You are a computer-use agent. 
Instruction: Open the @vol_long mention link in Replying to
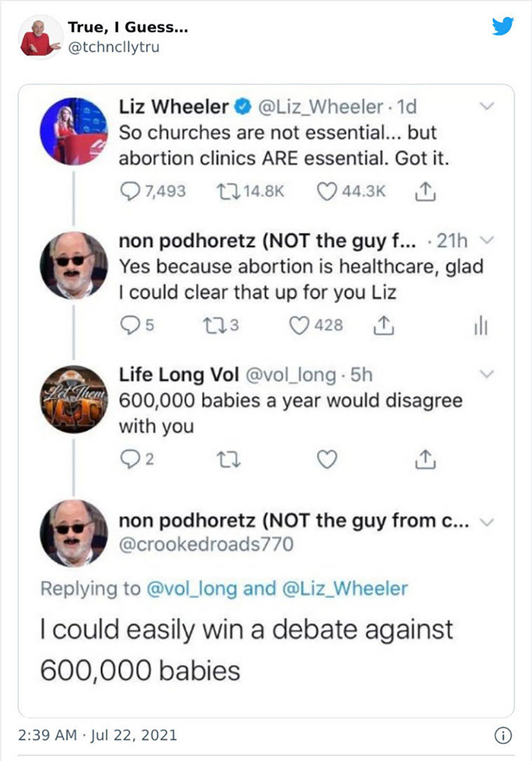[192, 588]
